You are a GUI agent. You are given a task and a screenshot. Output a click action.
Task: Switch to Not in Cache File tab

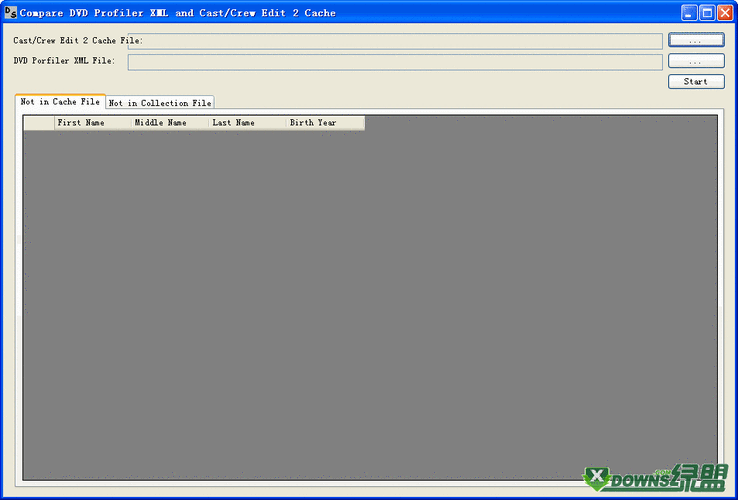tap(60, 102)
